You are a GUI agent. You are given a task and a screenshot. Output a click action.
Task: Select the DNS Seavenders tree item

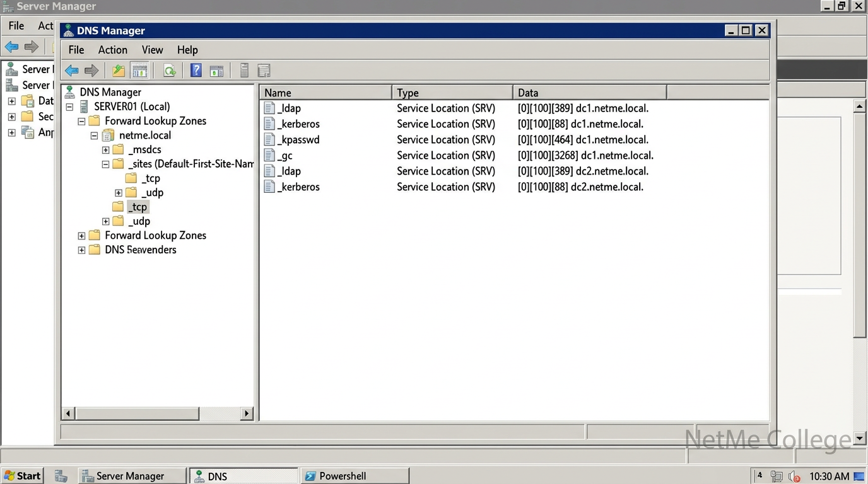141,250
